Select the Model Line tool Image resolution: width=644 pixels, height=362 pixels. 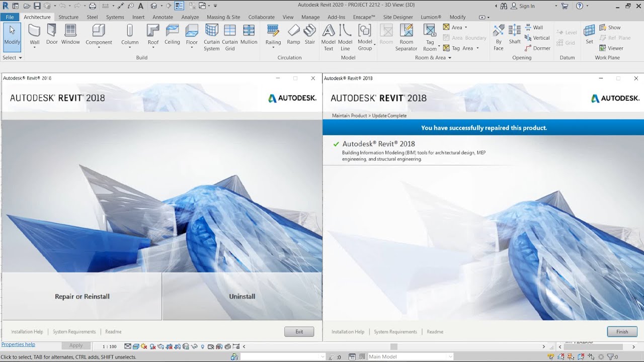(345, 37)
